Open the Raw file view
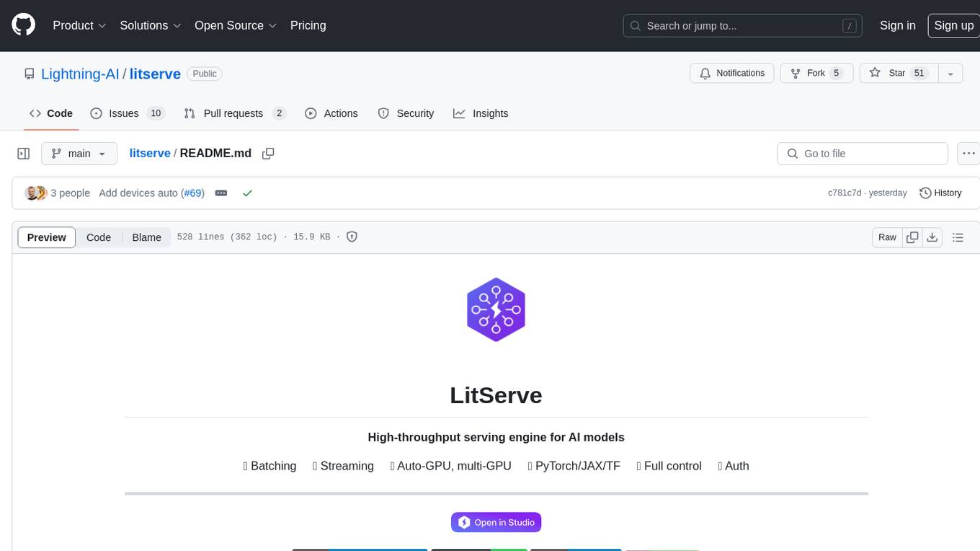The height and width of the screenshot is (551, 980). coord(887,237)
